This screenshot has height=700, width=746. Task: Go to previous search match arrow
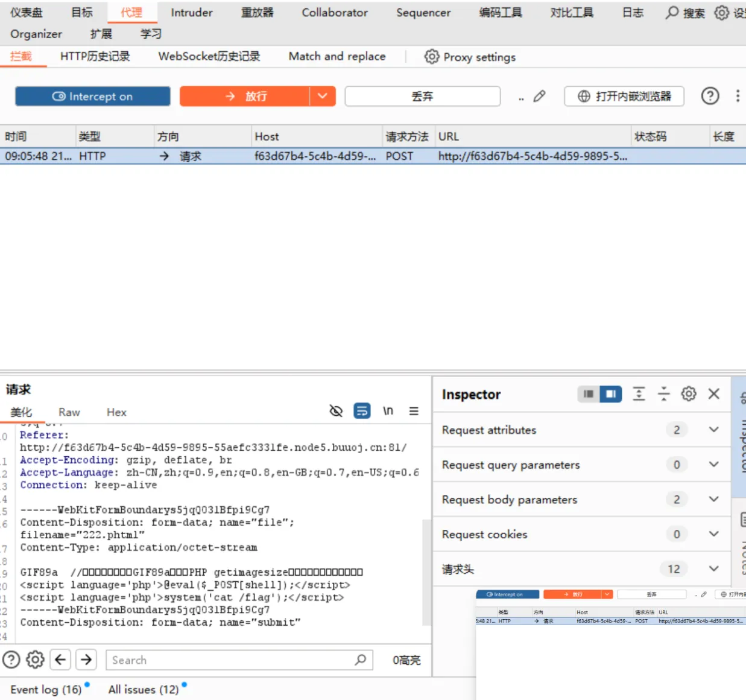[x=60, y=660]
